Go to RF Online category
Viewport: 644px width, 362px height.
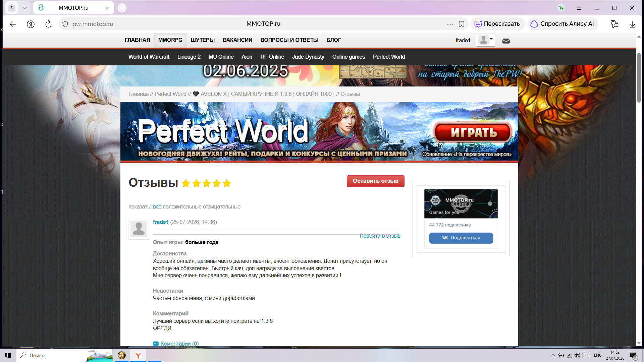272,57
